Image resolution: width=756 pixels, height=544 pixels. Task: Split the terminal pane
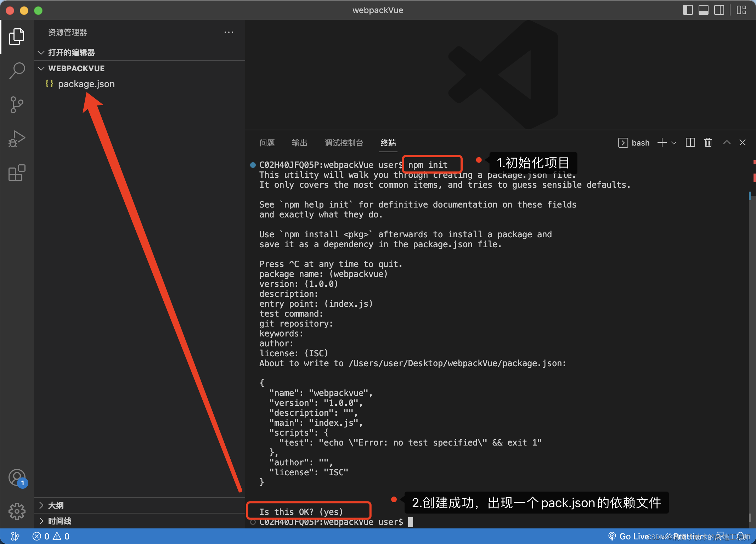(x=690, y=143)
